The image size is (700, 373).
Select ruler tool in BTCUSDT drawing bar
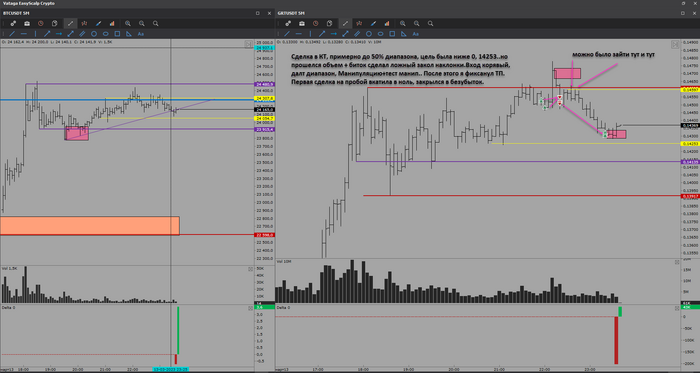pyautogui.click(x=82, y=33)
